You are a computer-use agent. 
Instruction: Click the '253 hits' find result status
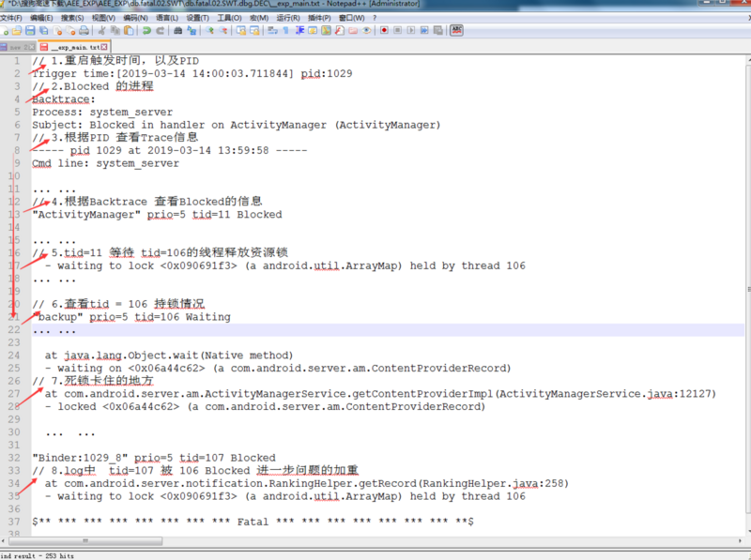59,555
